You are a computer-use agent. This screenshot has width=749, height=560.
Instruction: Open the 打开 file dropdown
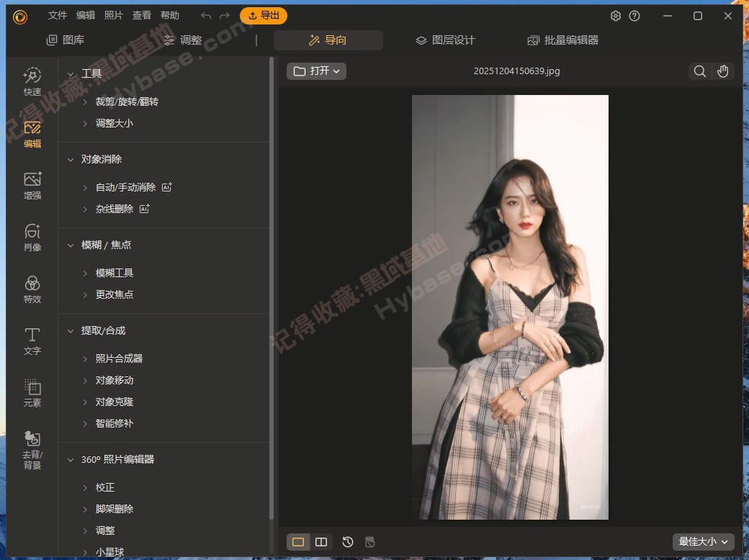(x=316, y=71)
